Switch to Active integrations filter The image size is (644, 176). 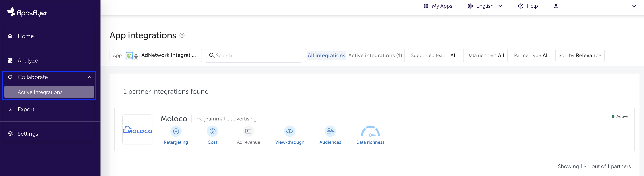coord(375,55)
